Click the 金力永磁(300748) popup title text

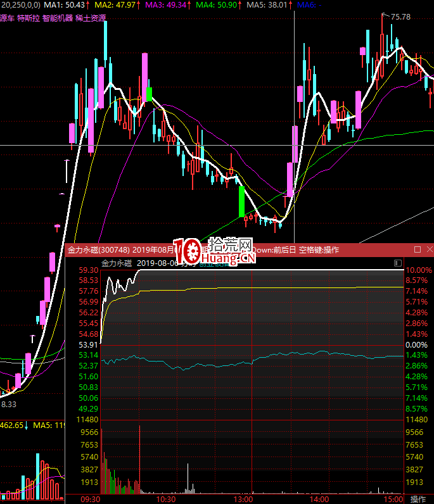[x=99, y=249]
